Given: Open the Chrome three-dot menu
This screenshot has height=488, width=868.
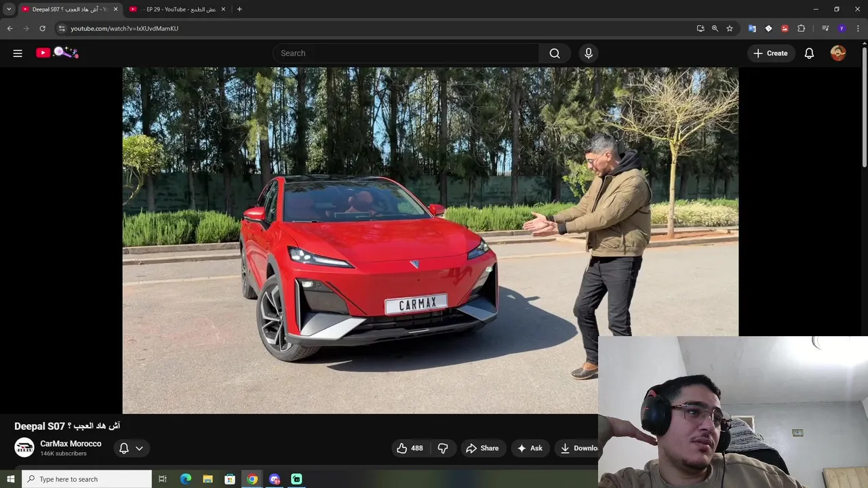Looking at the screenshot, I should point(858,28).
